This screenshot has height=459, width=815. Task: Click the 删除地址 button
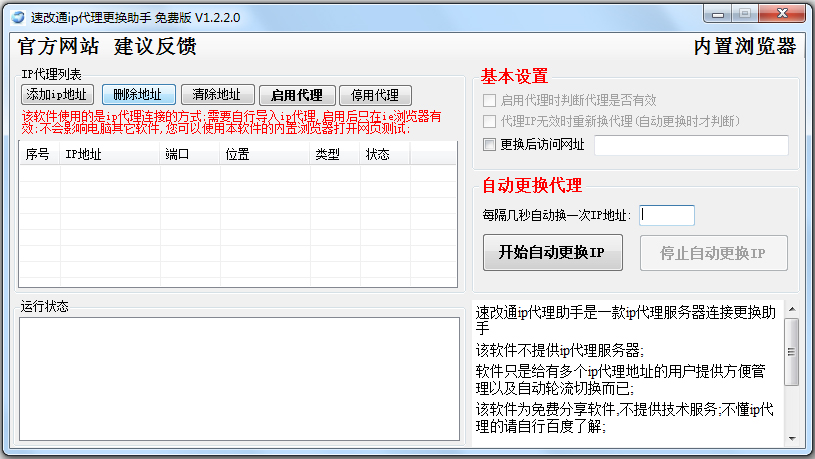pyautogui.click(x=138, y=95)
